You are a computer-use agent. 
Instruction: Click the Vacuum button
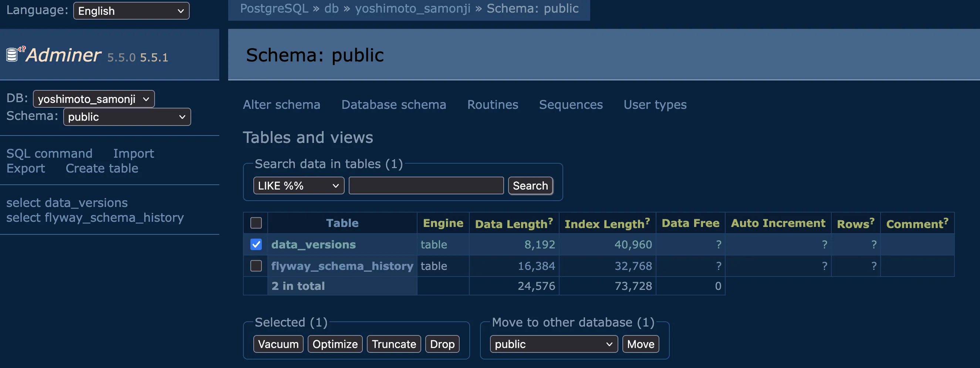pos(278,344)
